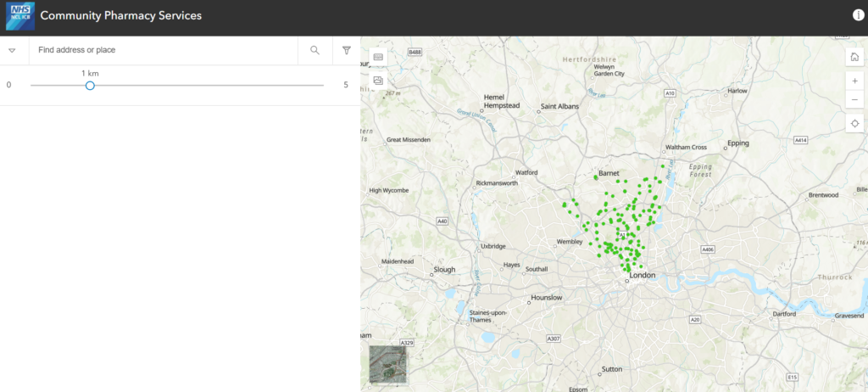
Task: Focus the Find address or place field
Action: [x=164, y=50]
